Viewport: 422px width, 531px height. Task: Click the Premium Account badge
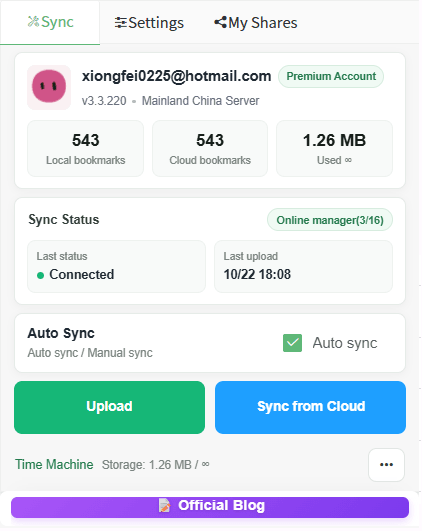tap(331, 76)
